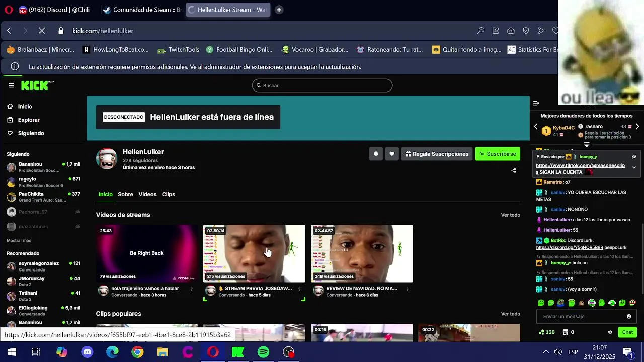The height and width of the screenshot is (362, 644).
Task: Show previous top donor arrow
Action: click(536, 127)
